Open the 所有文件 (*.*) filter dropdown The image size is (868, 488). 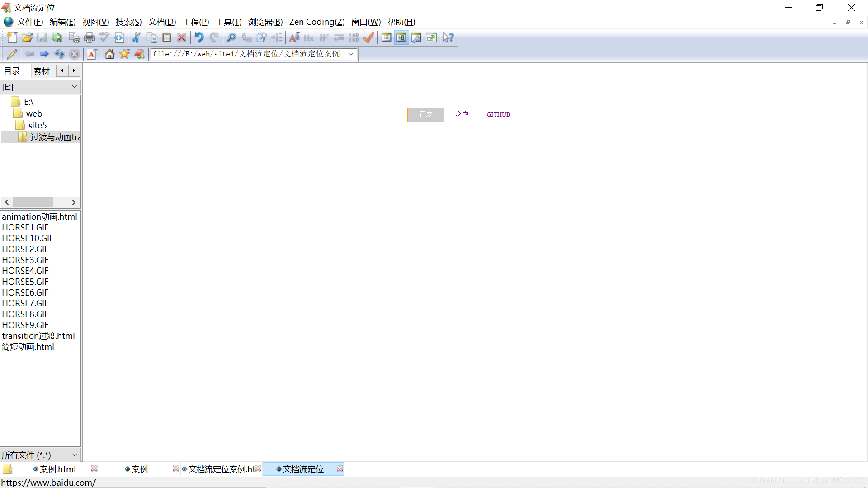click(75, 455)
